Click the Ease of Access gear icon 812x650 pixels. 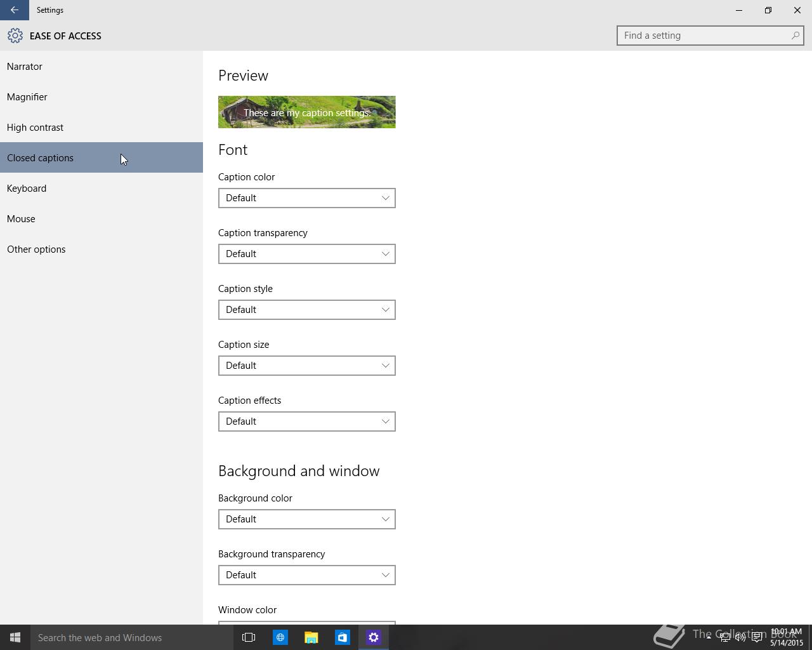[15, 36]
